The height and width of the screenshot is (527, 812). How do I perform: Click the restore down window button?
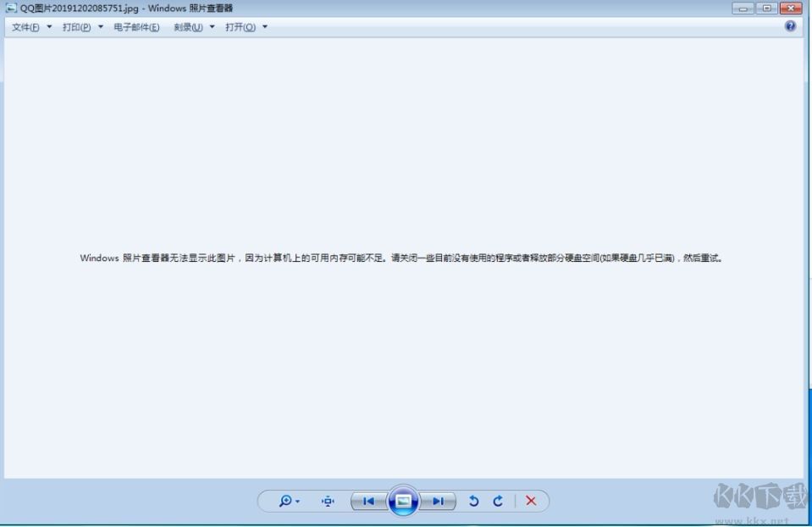tap(766, 8)
